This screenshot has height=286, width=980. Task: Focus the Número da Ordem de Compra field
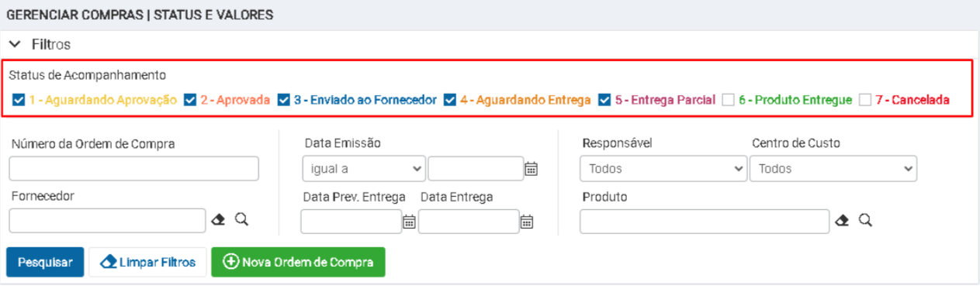point(134,168)
